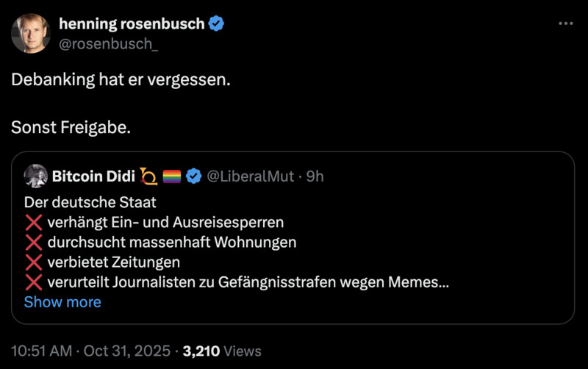Image resolution: width=588 pixels, height=369 pixels.
Task: Click the verified badge next to Bitcoin Didi
Action: (194, 176)
